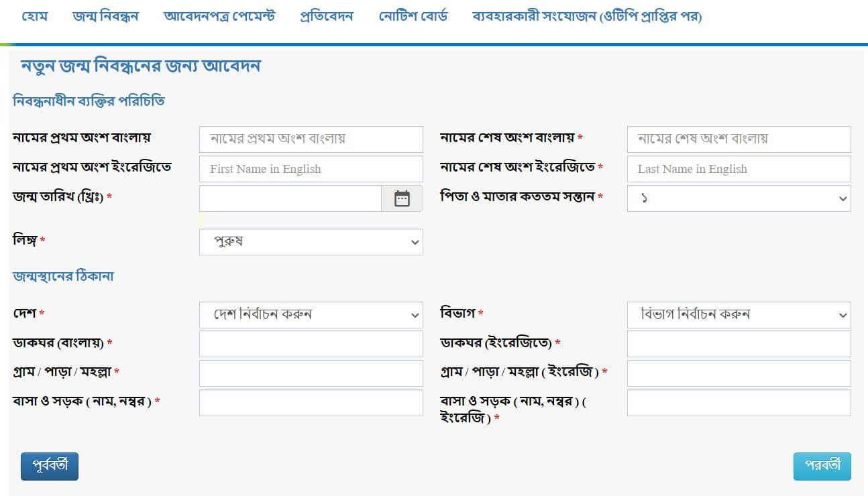Select the ডাকঘর (বাংলায়) input field

pyautogui.click(x=311, y=343)
